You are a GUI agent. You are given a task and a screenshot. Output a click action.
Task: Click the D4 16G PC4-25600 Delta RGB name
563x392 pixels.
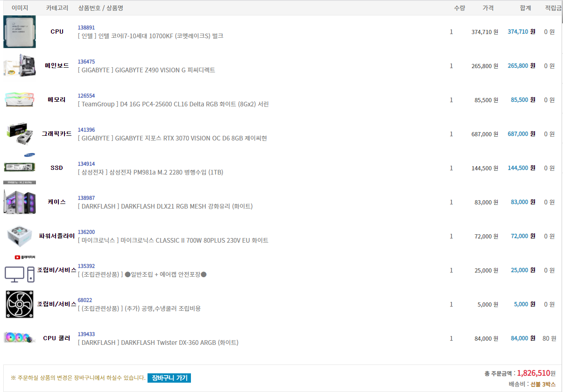coord(173,104)
